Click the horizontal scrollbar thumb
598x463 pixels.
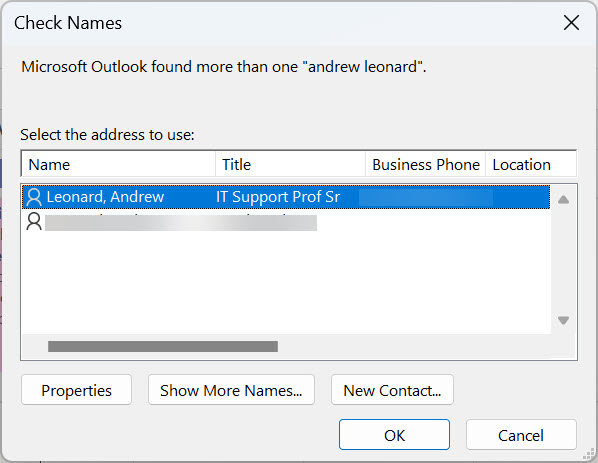click(x=163, y=346)
